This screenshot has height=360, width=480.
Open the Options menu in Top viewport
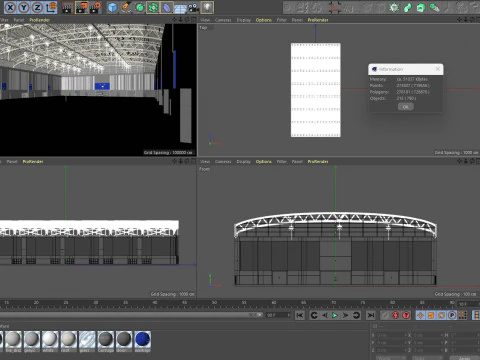pyautogui.click(x=264, y=20)
